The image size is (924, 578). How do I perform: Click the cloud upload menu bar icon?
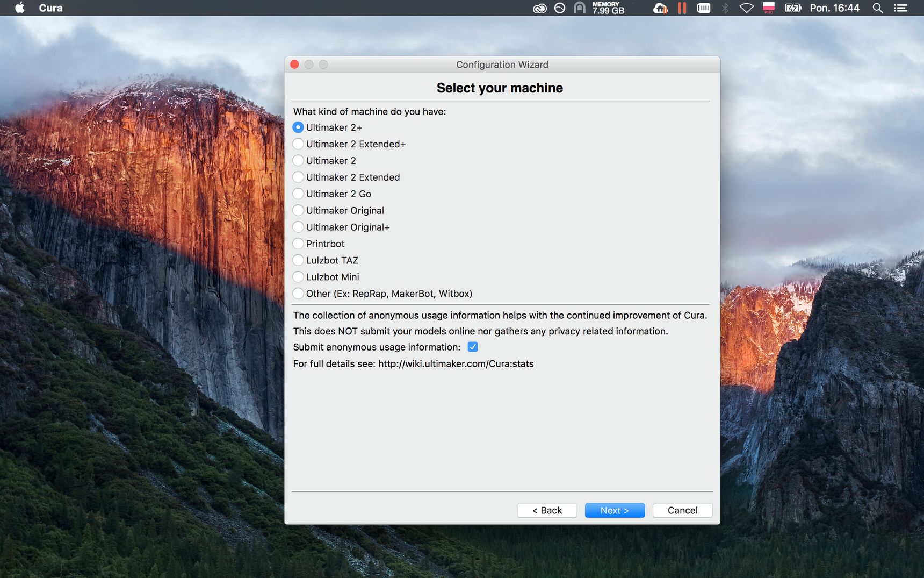tap(660, 8)
